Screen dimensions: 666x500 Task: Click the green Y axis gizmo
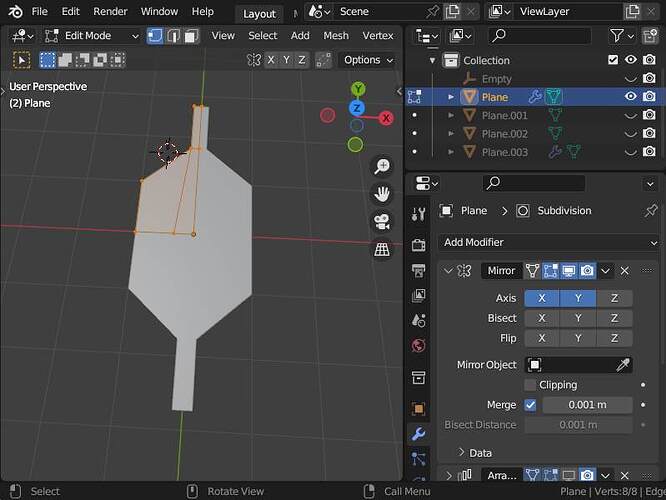(x=358, y=89)
